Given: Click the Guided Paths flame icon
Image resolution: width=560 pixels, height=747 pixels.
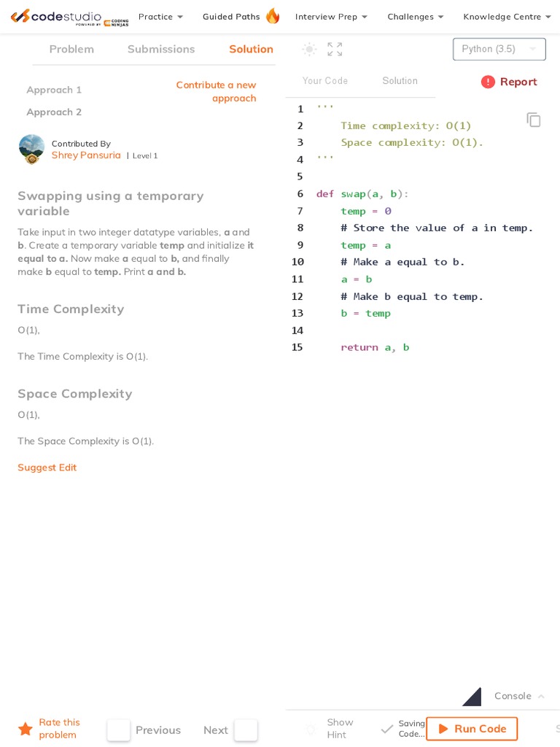Looking at the screenshot, I should click(x=273, y=16).
